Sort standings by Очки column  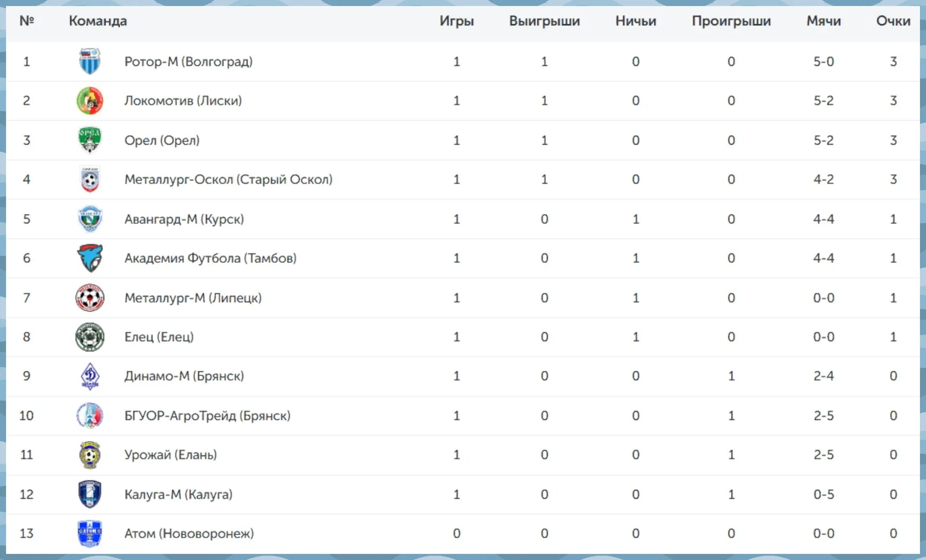point(893,21)
